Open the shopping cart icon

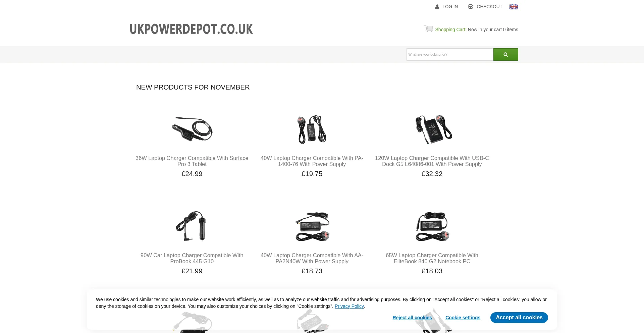pyautogui.click(x=428, y=29)
